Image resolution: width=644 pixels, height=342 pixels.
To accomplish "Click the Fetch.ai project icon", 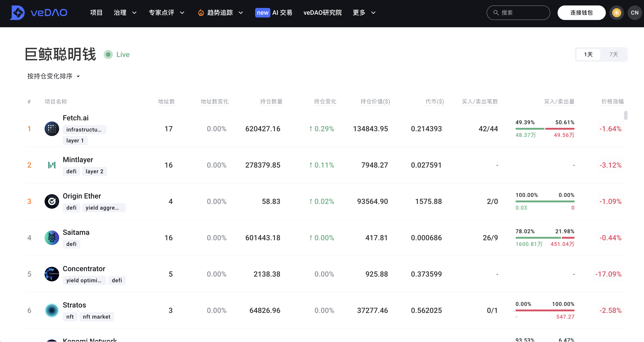I will pos(52,129).
